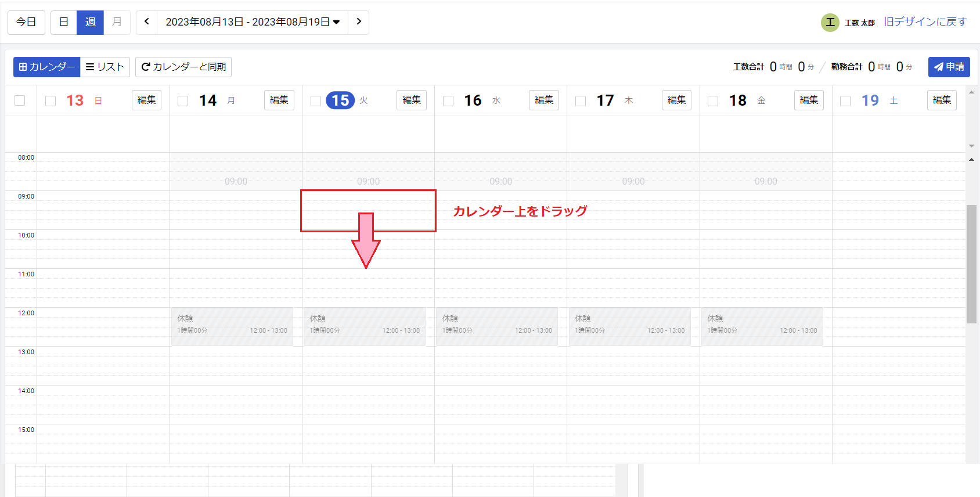Open 休憩 event on Wednesday 16
This screenshot has height=497, width=980.
click(x=497, y=327)
